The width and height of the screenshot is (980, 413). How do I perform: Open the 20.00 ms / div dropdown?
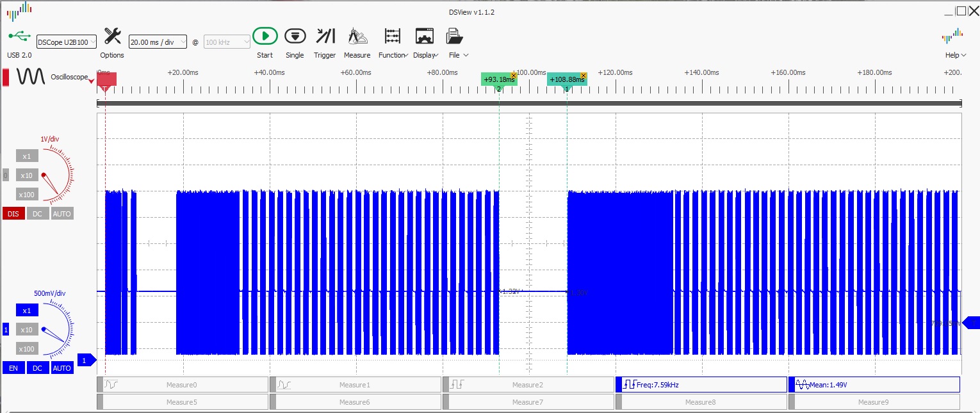pos(158,42)
